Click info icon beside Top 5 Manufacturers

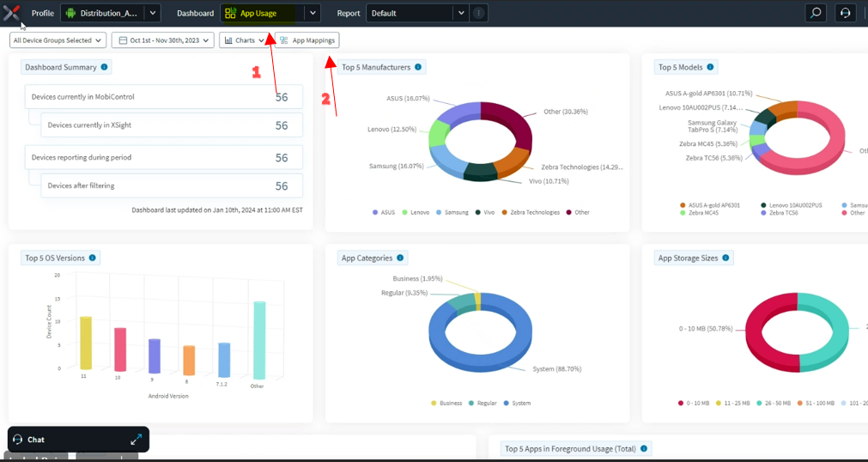418,67
